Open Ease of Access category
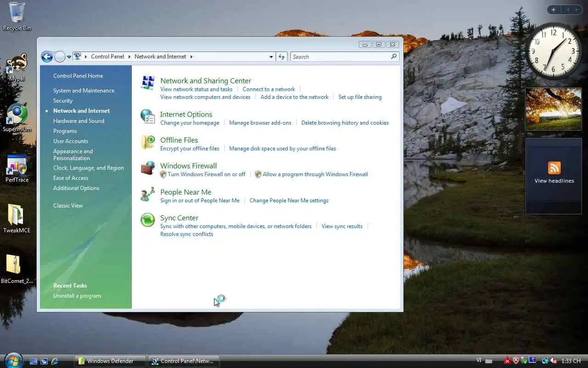The height and width of the screenshot is (368, 588). coord(71,178)
